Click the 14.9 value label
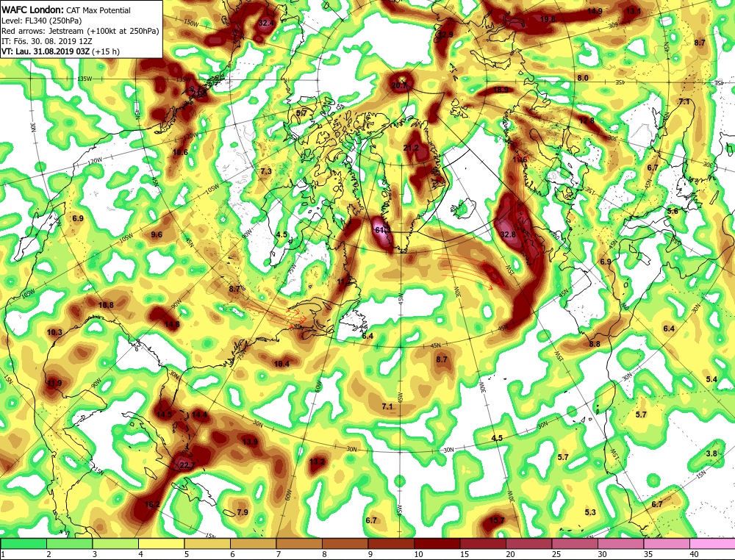The image size is (735, 560). pos(595,11)
